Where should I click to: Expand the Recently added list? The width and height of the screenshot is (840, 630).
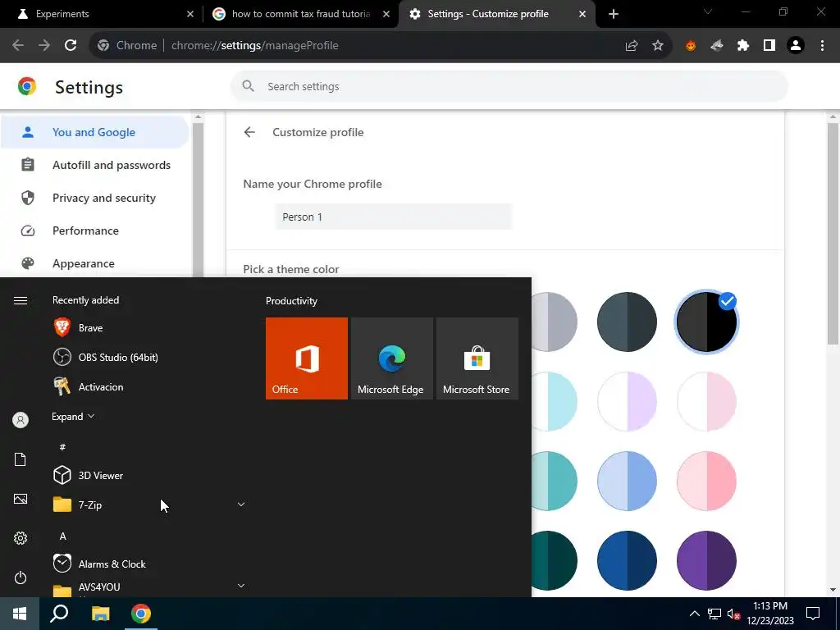pos(73,416)
